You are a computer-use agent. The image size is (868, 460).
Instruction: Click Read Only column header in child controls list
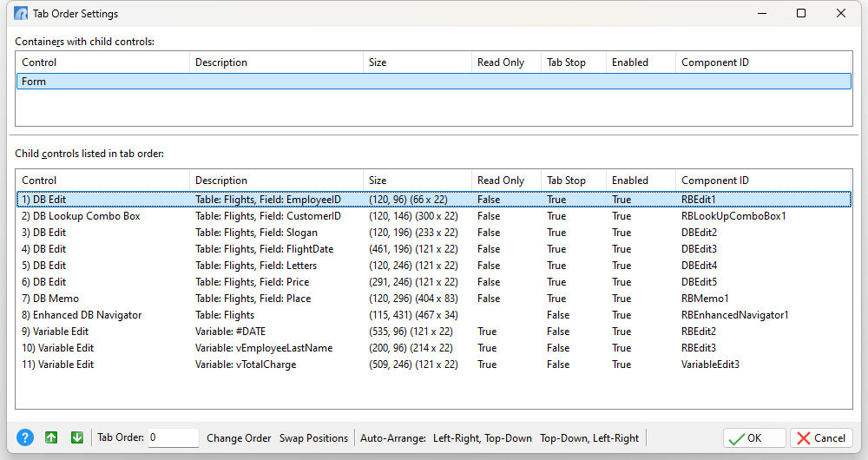(x=506, y=181)
